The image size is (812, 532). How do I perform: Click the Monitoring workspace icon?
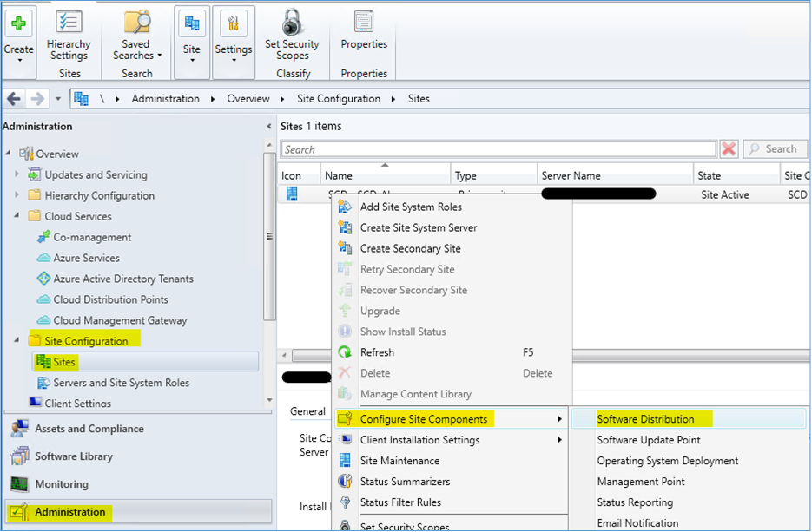click(20, 484)
